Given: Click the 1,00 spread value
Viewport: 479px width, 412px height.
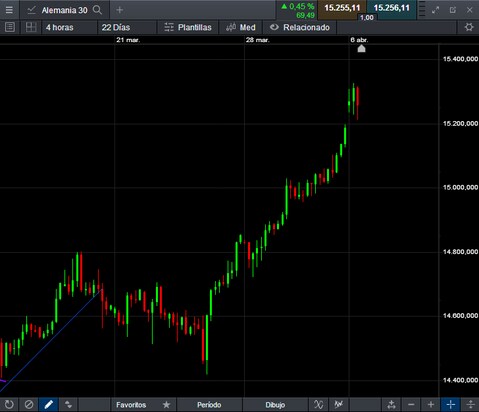Looking at the screenshot, I should (366, 17).
